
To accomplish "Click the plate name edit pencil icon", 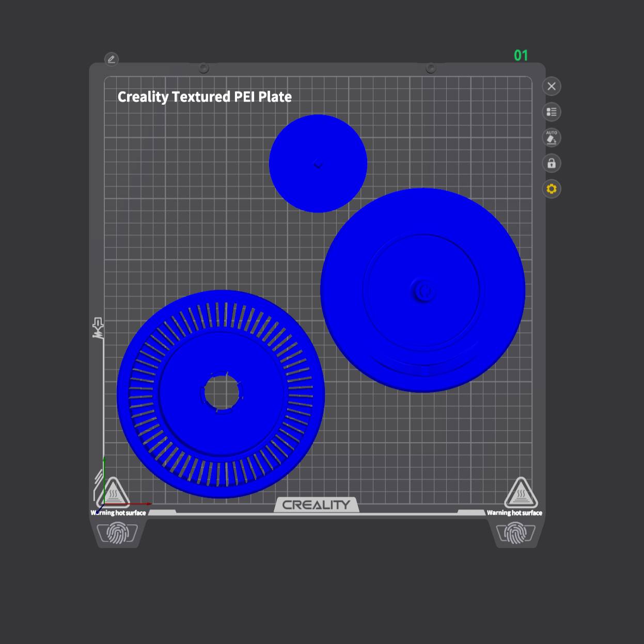I will point(111,59).
